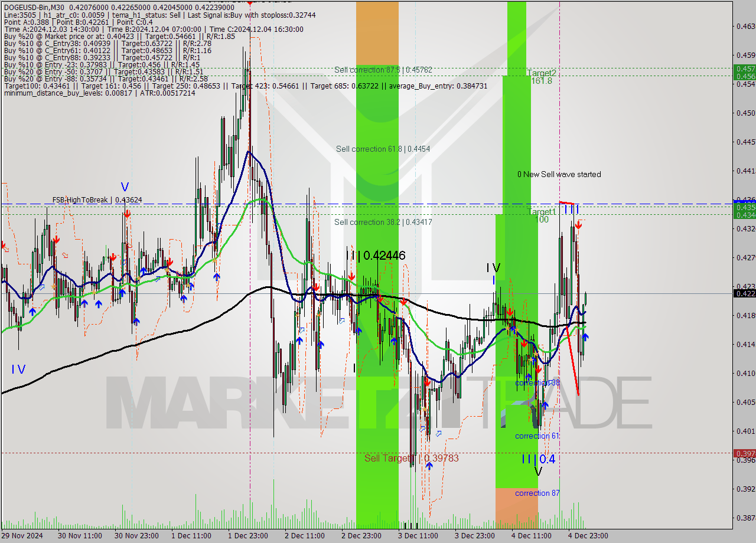756x543 pixels.
Task: Click the orange zone atop the first green band
Action: coord(377,33)
